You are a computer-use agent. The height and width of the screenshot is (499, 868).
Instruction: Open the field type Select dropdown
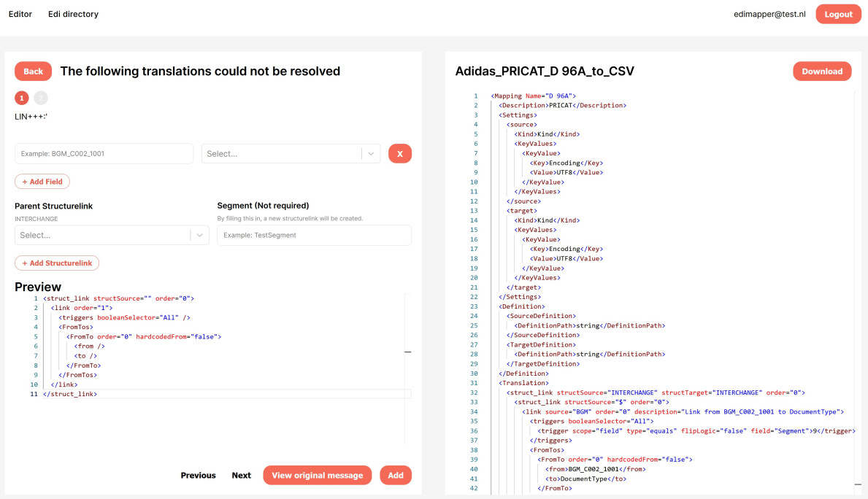point(282,154)
